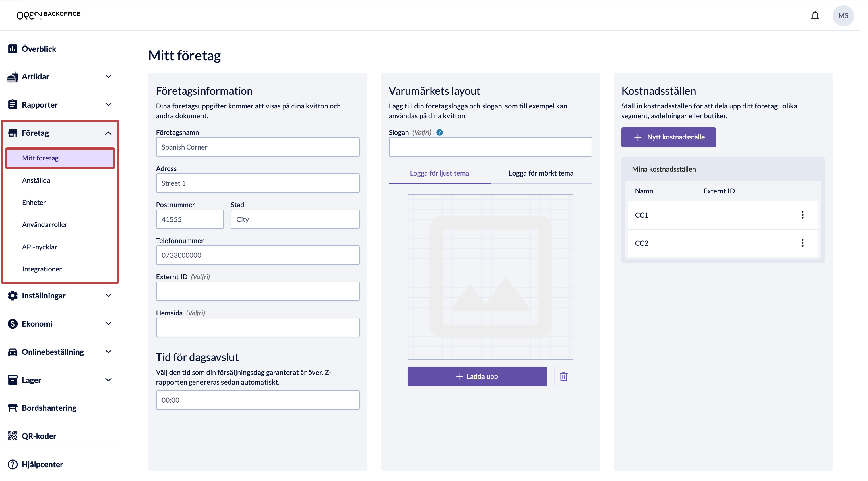Go to Överblick dashboard

pos(39,49)
